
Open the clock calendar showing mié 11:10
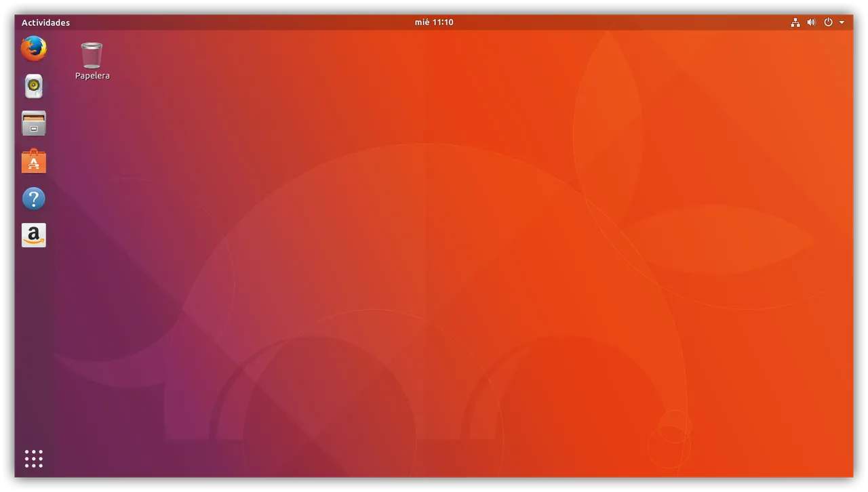point(434,22)
